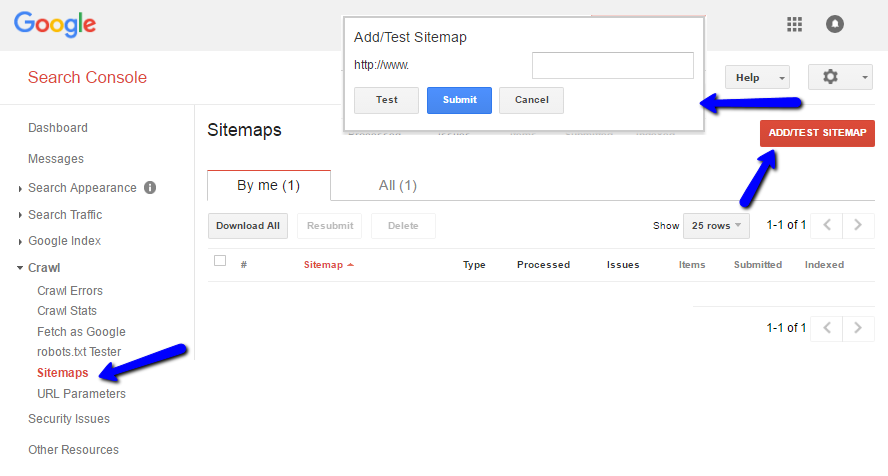
Task: Open Messages in the sidebar
Action: coord(56,159)
